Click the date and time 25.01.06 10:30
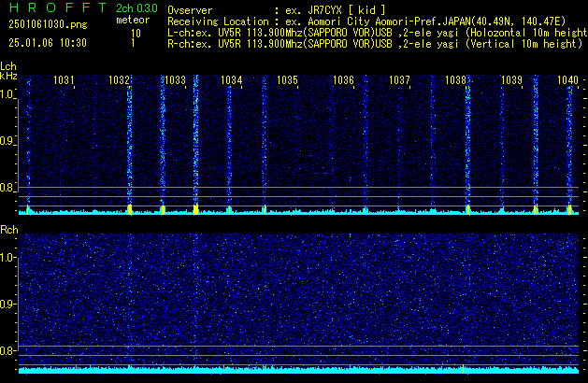Image resolution: width=588 pixels, height=383 pixels. point(48,43)
